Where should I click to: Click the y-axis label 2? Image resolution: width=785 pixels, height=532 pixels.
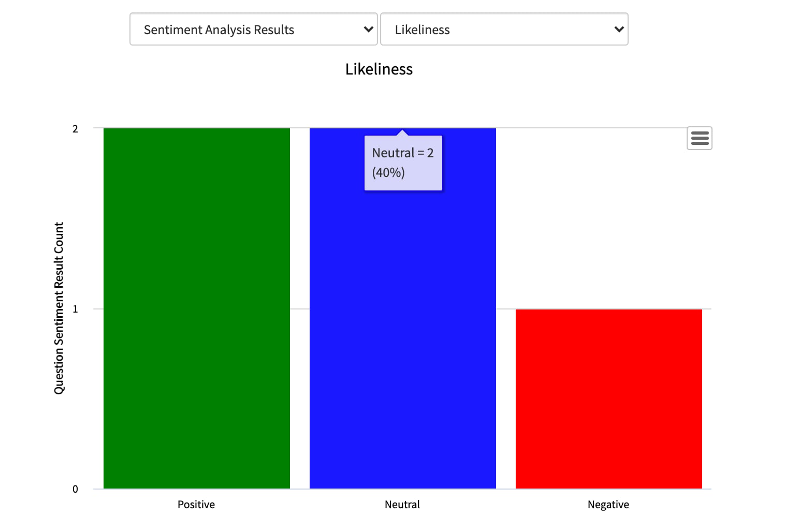pyautogui.click(x=76, y=129)
